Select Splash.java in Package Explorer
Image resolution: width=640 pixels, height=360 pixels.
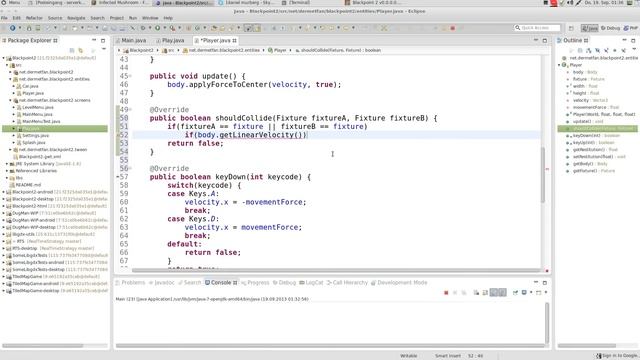33,142
